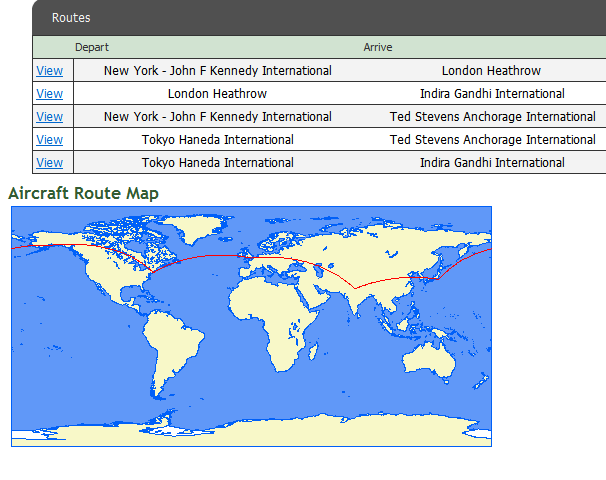This screenshot has width=606, height=480.
Task: Open View link for London Heathrow to Indira Gandhi route
Action: (x=49, y=94)
